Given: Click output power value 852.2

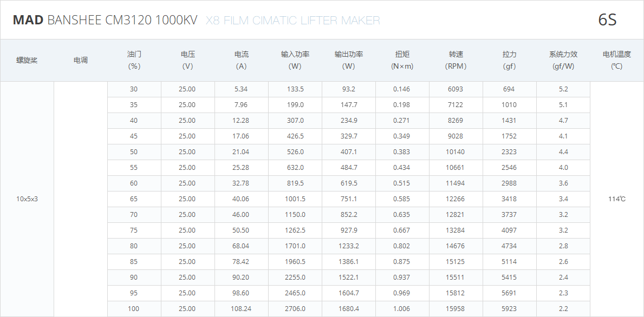Looking at the screenshot, I should (349, 214).
